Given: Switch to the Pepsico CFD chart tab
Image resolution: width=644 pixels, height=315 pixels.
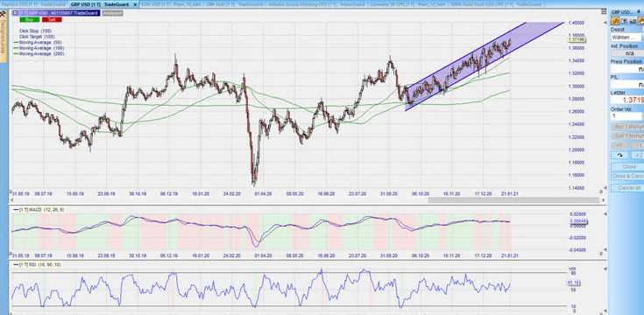Looking at the screenshot, I should coord(33,4).
